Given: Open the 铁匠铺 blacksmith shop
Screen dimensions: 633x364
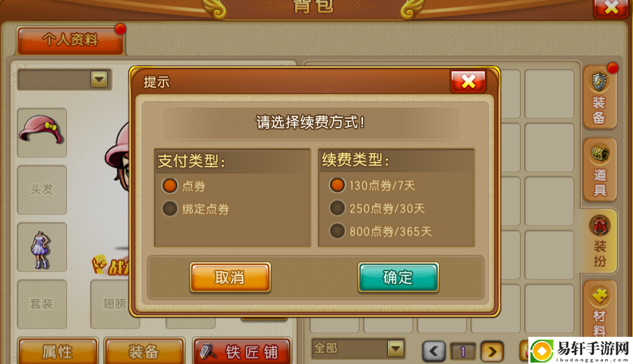Looking at the screenshot, I should [x=242, y=351].
